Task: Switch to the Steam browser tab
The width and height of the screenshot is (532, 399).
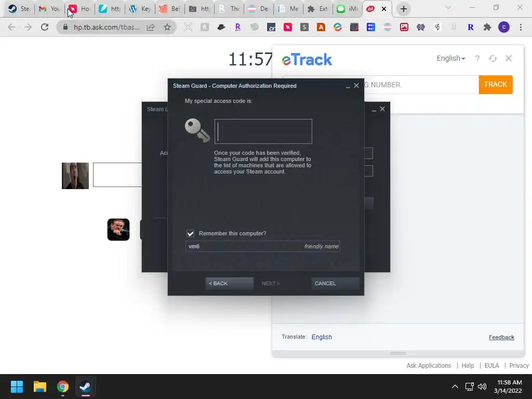Action: [19, 9]
